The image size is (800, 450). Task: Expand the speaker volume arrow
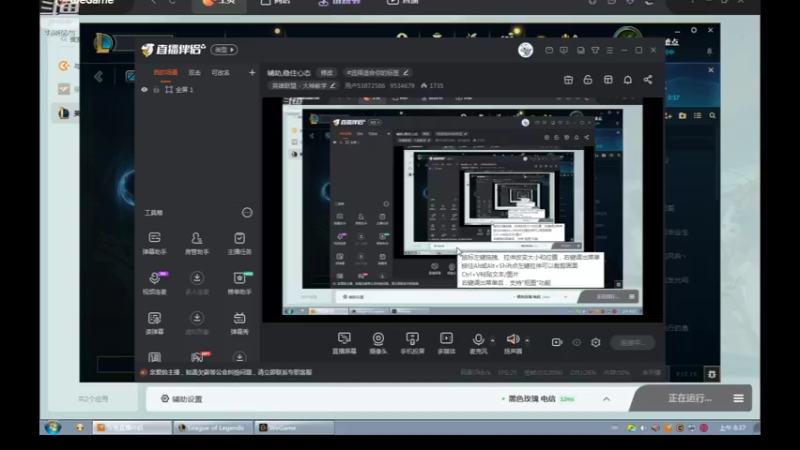coord(527,340)
